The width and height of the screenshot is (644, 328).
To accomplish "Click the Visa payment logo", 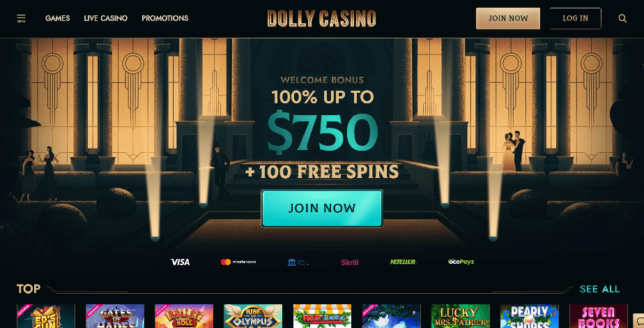I will [181, 262].
